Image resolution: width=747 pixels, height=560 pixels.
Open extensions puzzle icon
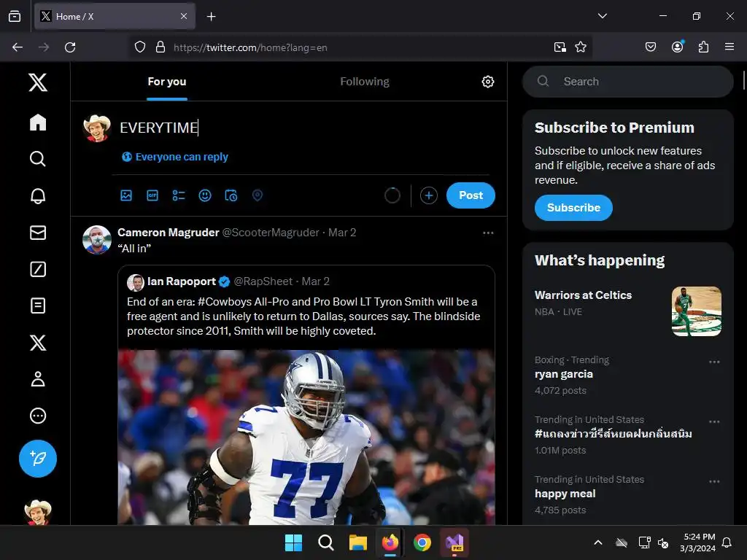click(x=704, y=47)
